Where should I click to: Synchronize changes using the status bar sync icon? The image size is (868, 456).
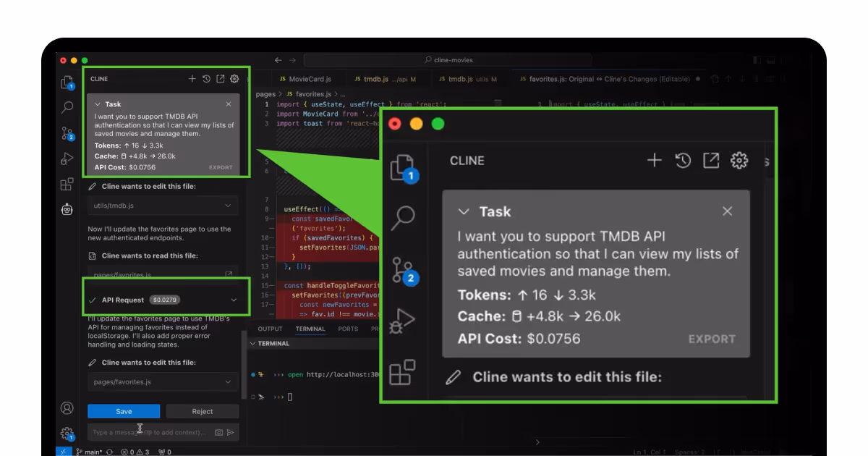coord(109,452)
